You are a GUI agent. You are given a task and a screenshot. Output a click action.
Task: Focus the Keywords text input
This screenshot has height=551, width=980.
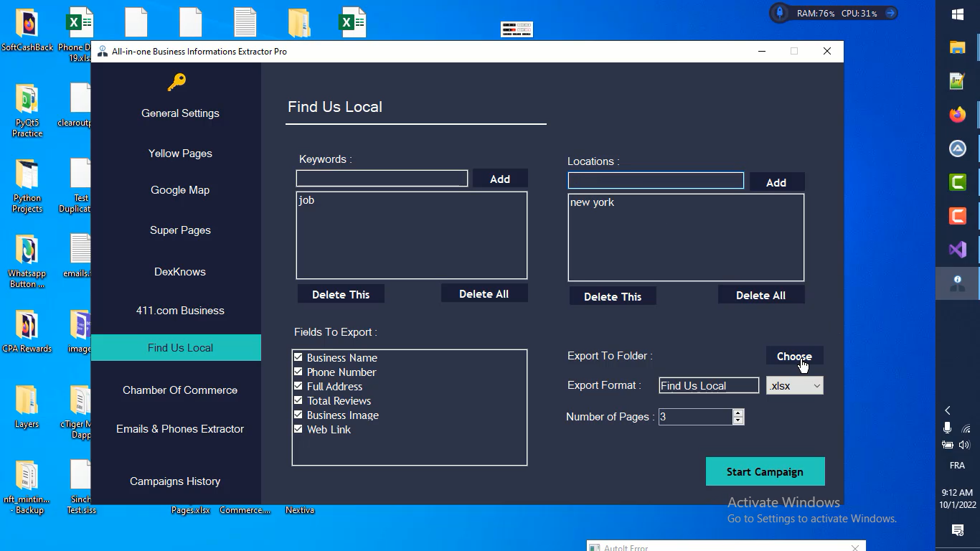[382, 178]
